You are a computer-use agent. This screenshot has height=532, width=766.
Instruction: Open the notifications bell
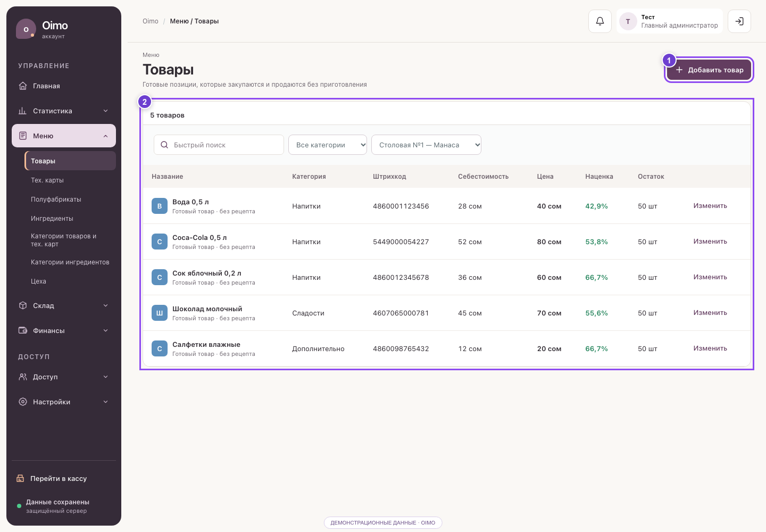600,21
